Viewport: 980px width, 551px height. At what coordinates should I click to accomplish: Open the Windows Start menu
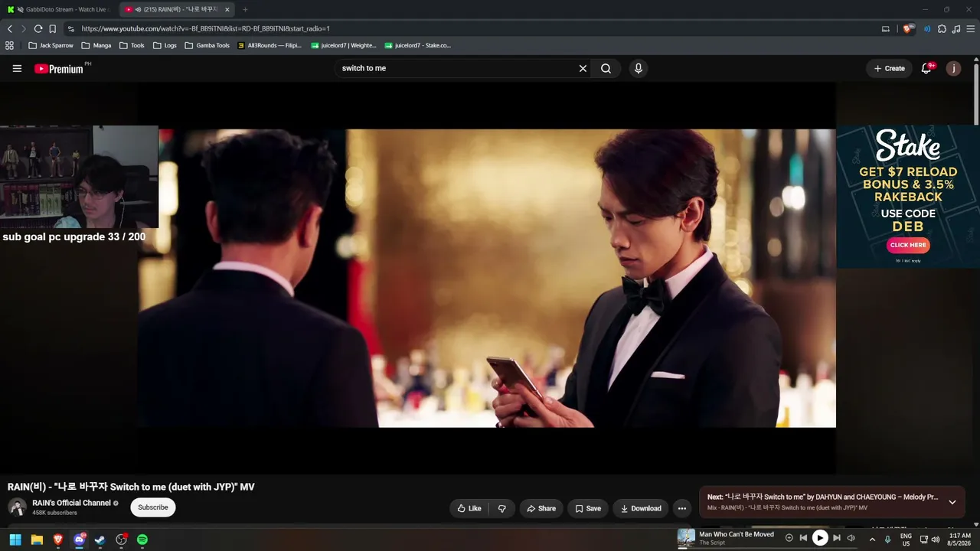tap(15, 540)
